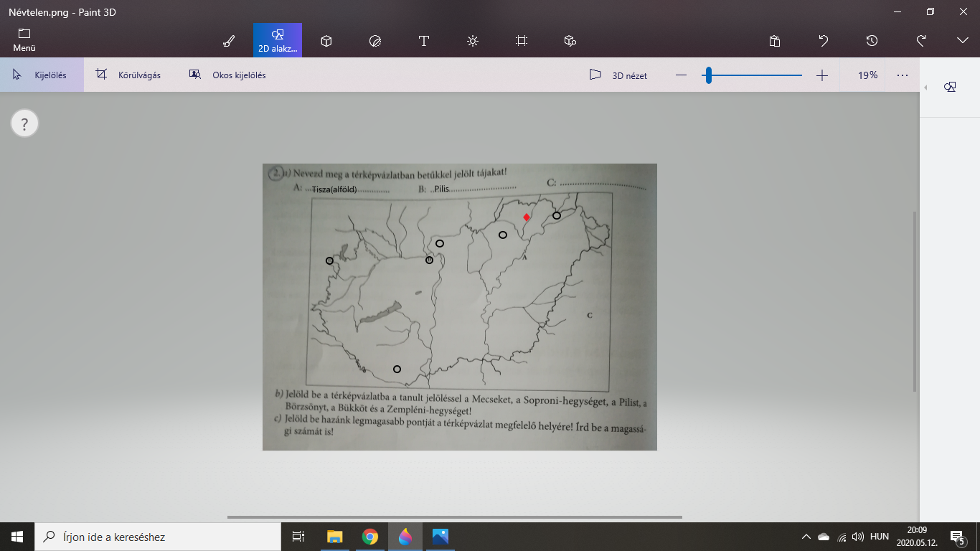Open the 3D shapes tool
Viewport: 980px width, 551px height.
pos(326,41)
